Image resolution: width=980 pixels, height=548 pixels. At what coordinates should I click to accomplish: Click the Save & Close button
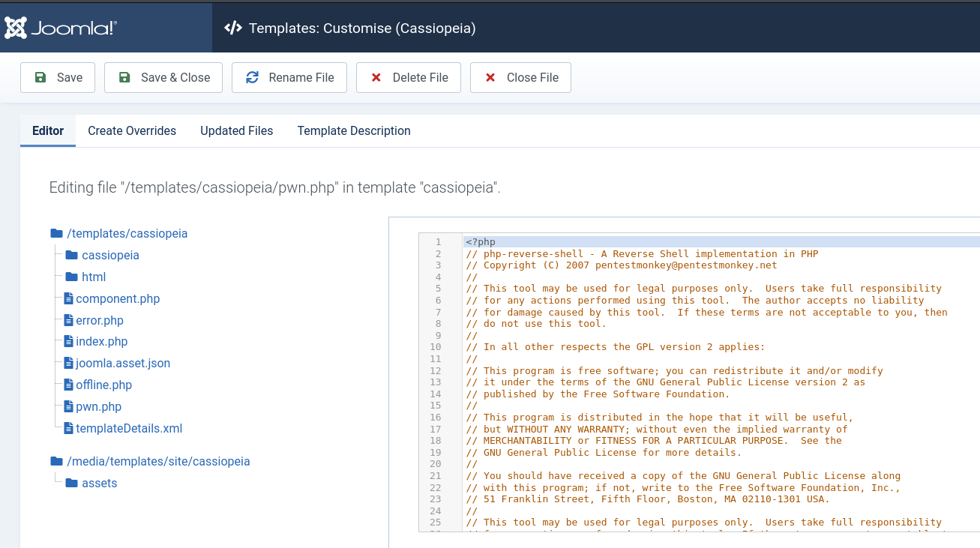pyautogui.click(x=163, y=77)
